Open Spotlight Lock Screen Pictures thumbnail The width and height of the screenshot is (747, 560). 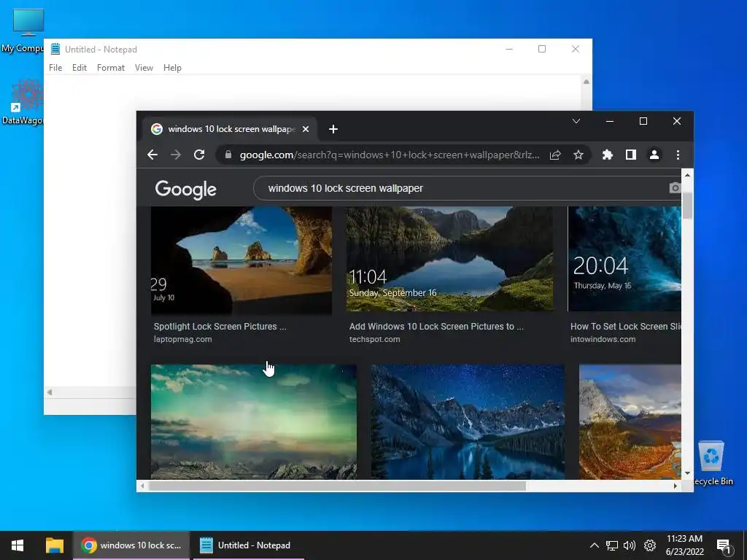pos(241,260)
